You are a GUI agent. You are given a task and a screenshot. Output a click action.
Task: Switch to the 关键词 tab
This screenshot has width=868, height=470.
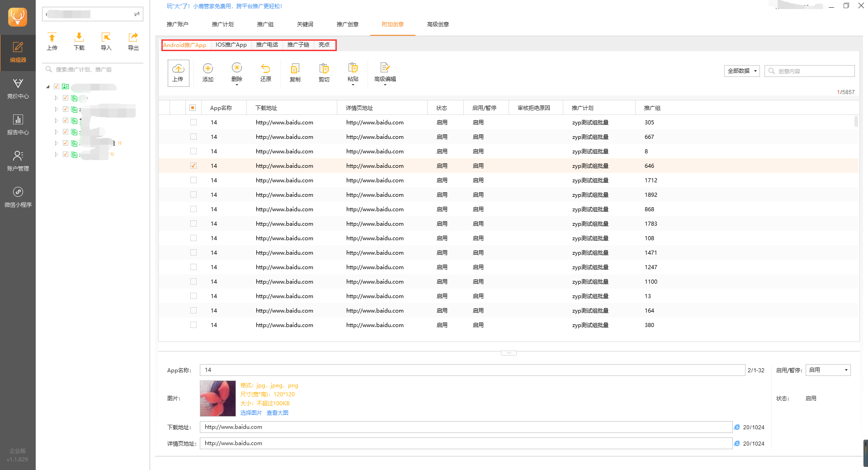tap(305, 24)
